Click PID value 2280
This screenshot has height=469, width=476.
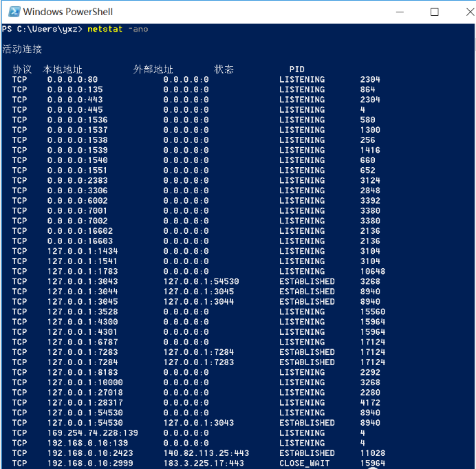(370, 393)
